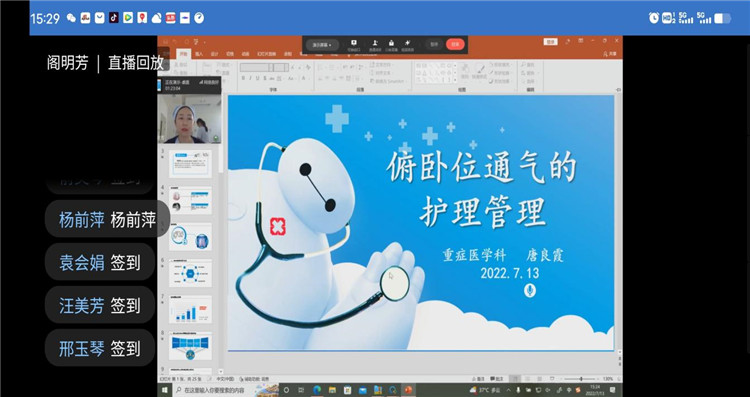The height and width of the screenshot is (397, 750).
Task: Click the PowerPoint icon in the taskbar
Action: click(x=408, y=390)
